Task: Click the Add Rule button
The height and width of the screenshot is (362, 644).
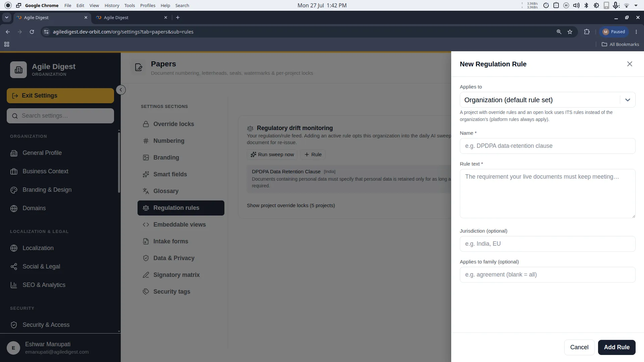Action: 616,347
